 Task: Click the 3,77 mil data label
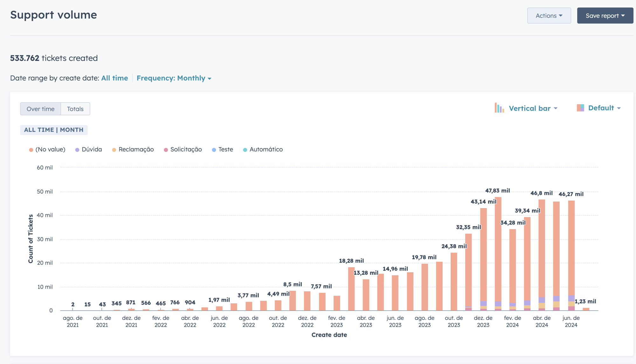pyautogui.click(x=248, y=295)
